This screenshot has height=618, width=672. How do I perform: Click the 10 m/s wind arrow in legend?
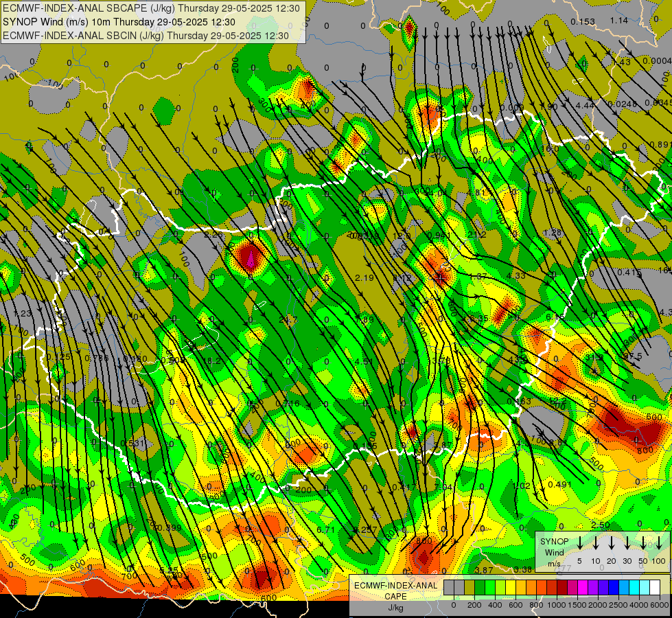pyautogui.click(x=596, y=542)
